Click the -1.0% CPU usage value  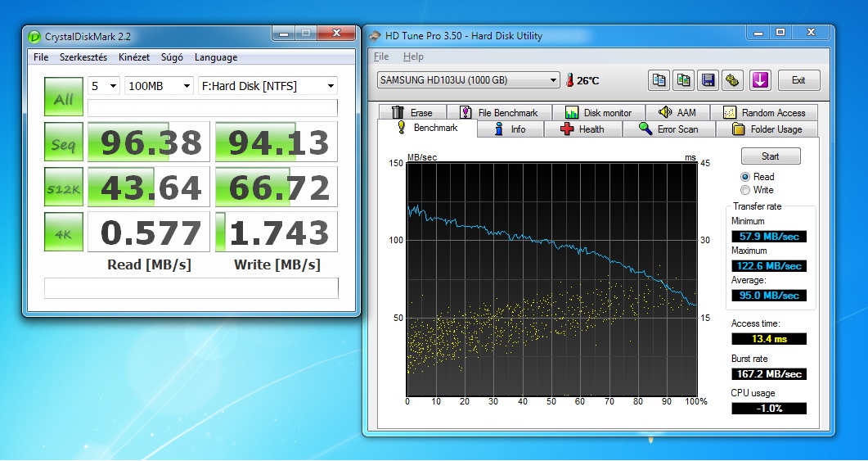[769, 409]
